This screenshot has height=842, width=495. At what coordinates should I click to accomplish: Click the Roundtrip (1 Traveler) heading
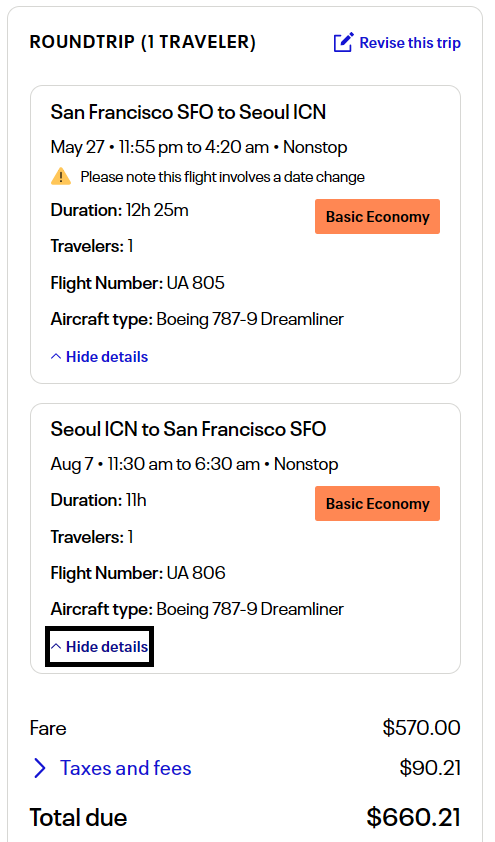point(143,42)
